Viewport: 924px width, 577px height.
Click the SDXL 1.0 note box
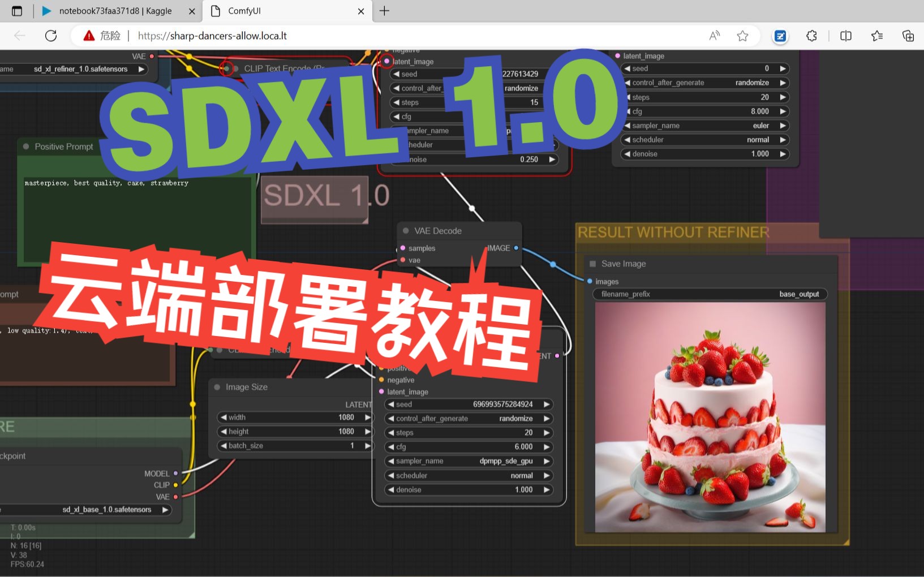(x=315, y=199)
